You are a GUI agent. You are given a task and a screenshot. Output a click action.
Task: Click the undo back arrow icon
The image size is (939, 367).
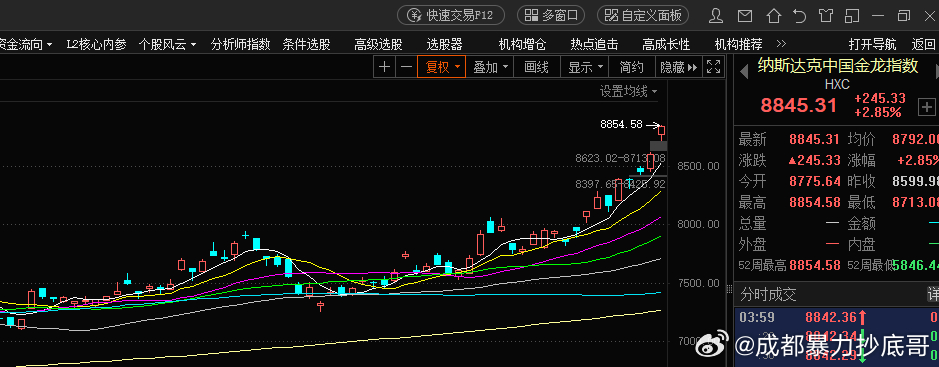(x=799, y=15)
